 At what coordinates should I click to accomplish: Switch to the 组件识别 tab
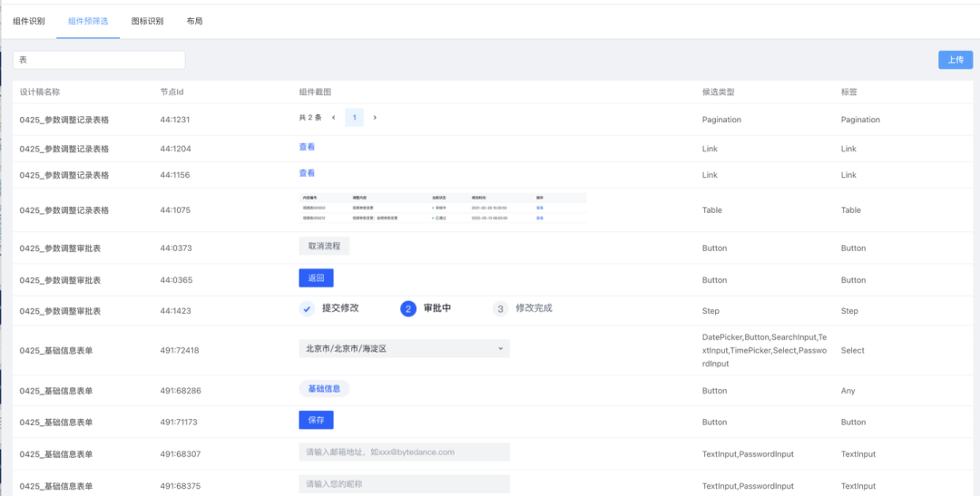click(x=29, y=21)
